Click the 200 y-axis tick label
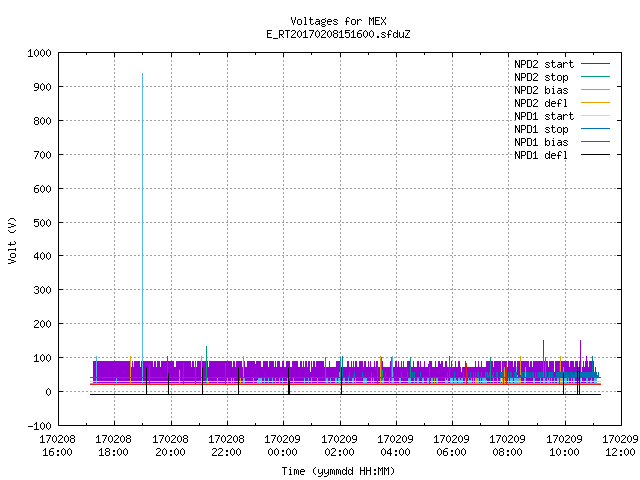The height and width of the screenshot is (480, 640). [x=42, y=324]
